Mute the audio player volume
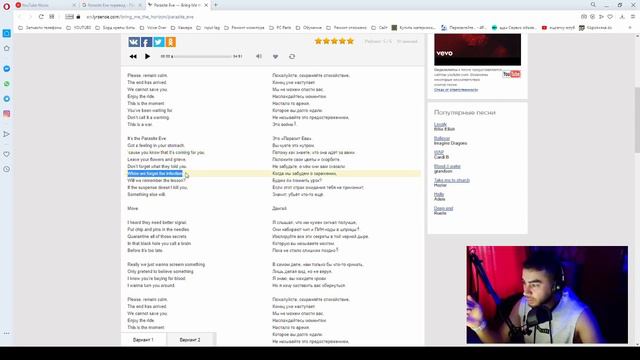The image size is (640, 360). click(x=259, y=56)
